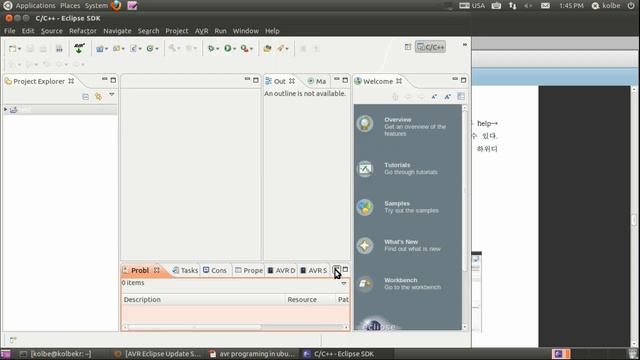Show hidden toolbar items chevron

(x=464, y=44)
